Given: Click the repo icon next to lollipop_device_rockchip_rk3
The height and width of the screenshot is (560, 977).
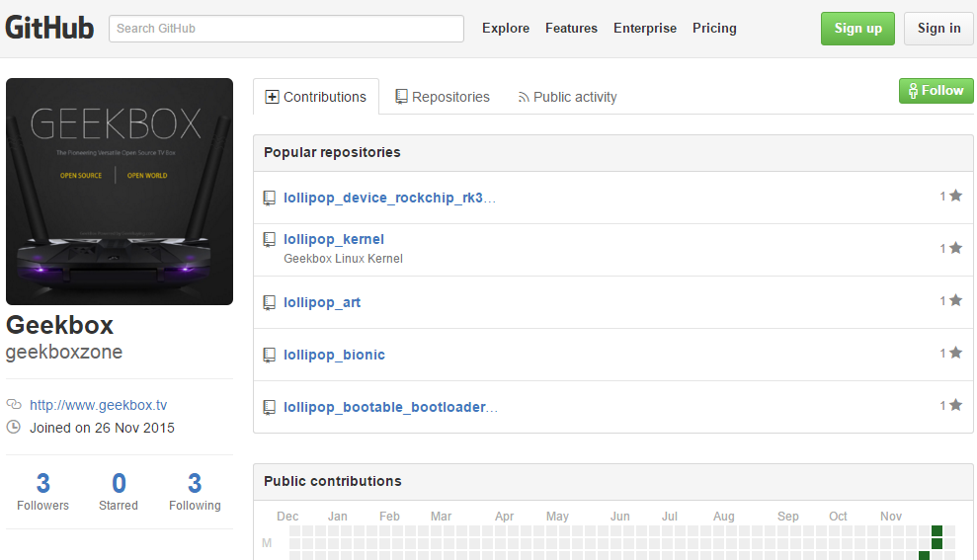Looking at the screenshot, I should pyautogui.click(x=269, y=199).
